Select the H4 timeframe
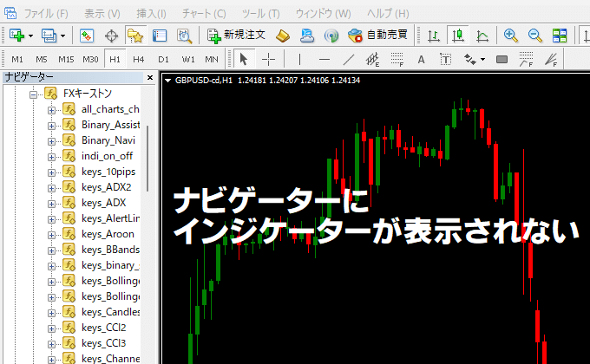590x364 pixels. coord(139,60)
